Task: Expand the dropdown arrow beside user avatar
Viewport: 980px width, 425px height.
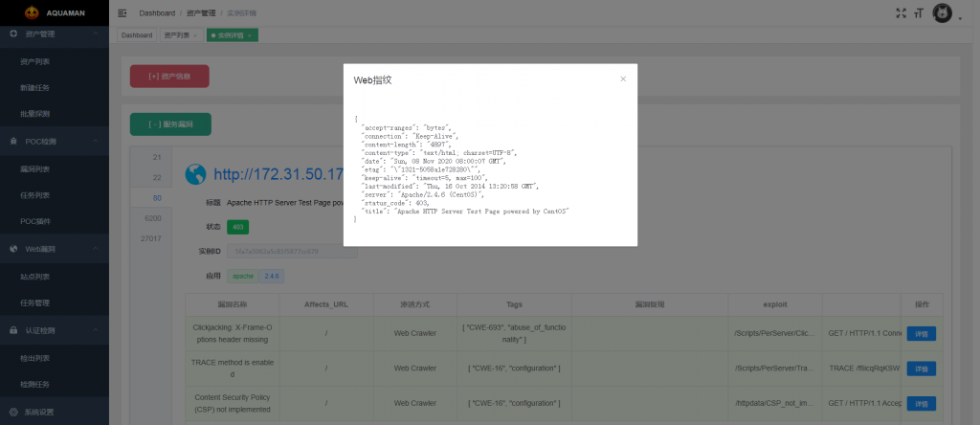Action: [x=959, y=19]
